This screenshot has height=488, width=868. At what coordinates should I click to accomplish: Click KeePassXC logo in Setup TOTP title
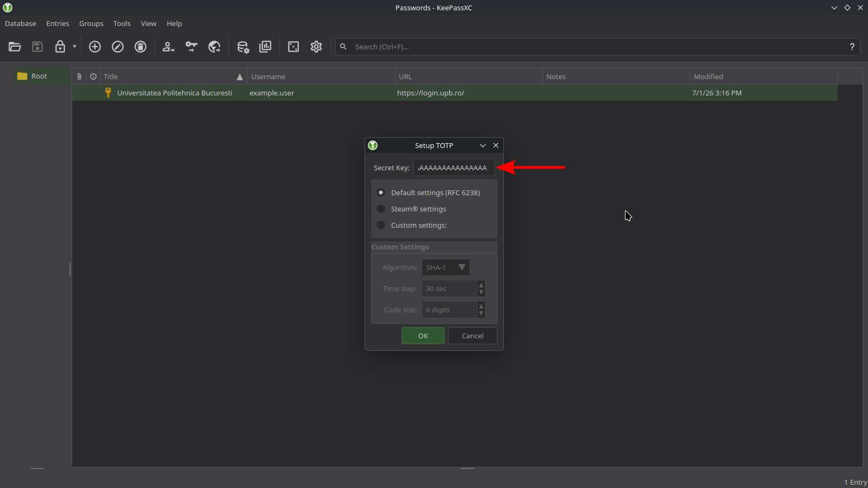point(373,145)
